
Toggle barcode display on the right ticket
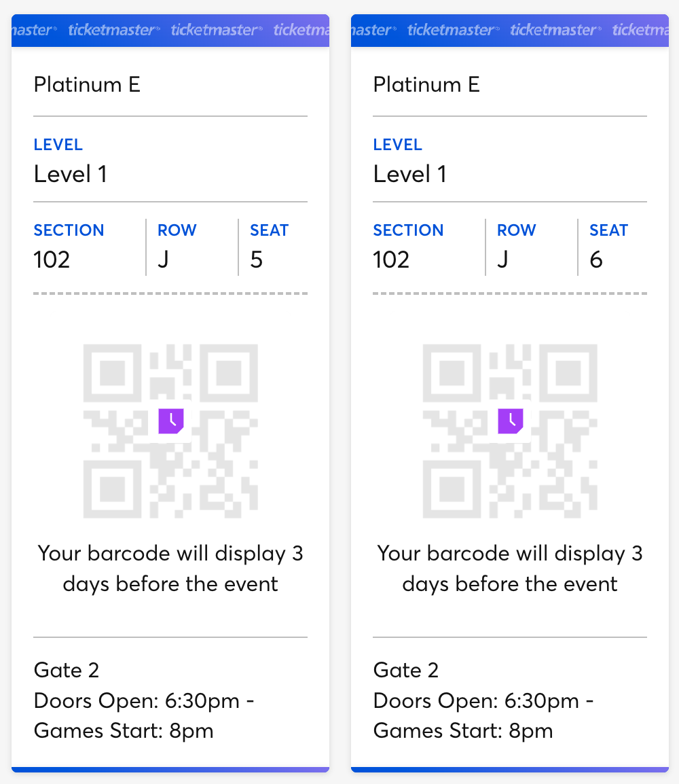(x=510, y=429)
